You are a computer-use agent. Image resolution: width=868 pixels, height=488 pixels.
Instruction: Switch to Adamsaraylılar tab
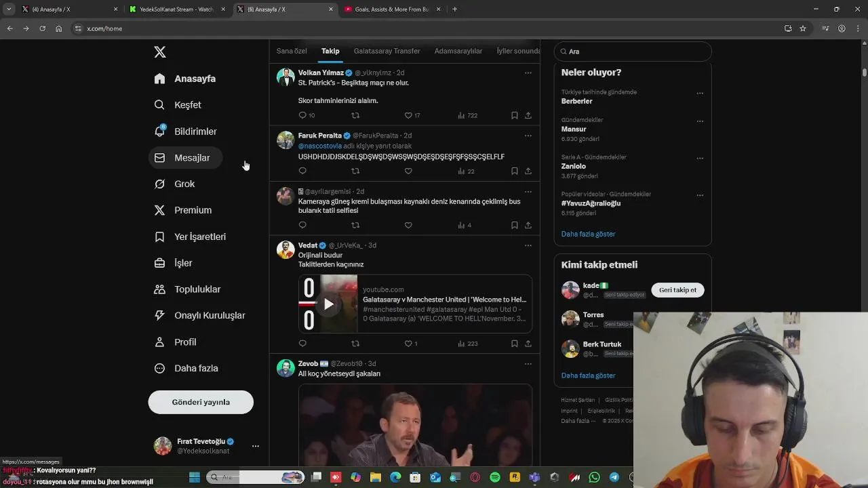pos(458,51)
